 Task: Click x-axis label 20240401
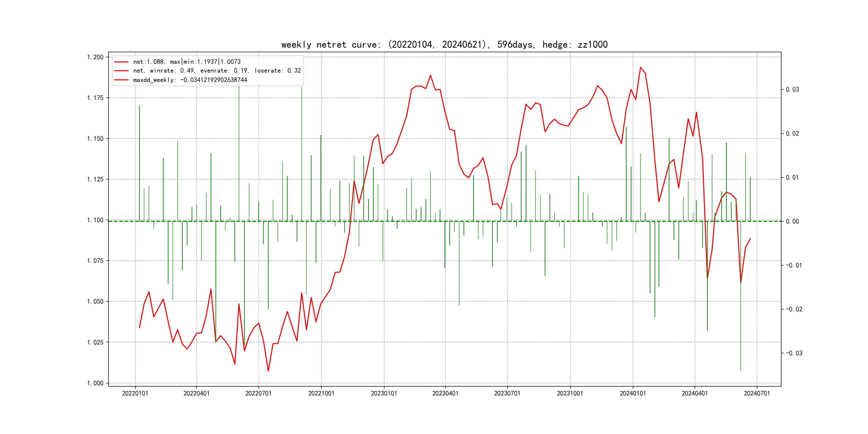point(694,394)
